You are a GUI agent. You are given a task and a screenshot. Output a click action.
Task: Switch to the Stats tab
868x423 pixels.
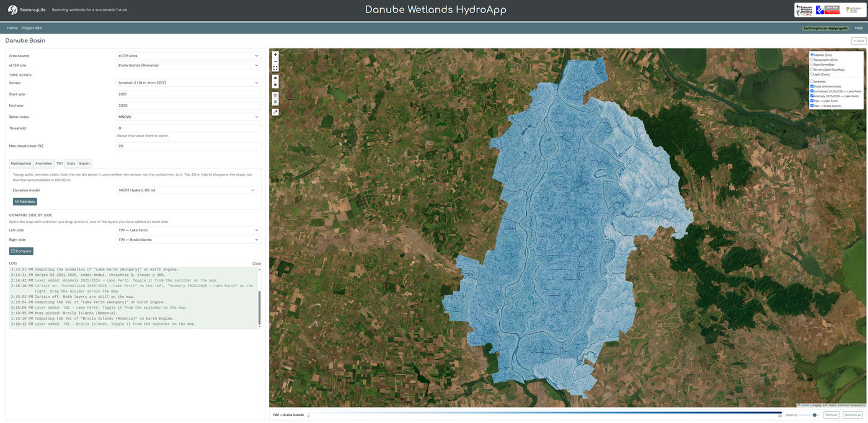point(71,164)
